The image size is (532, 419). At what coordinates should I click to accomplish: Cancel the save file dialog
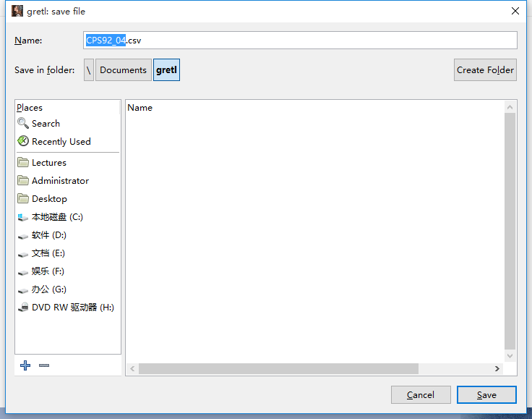421,394
